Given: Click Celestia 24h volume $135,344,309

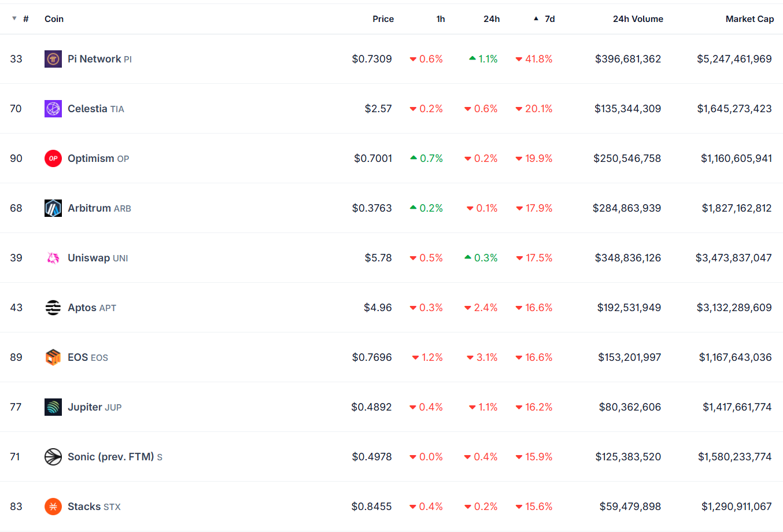Looking at the screenshot, I should tap(627, 109).
